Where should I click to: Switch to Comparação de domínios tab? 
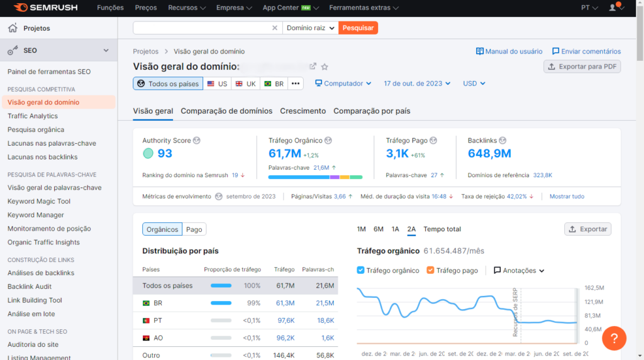tap(226, 111)
